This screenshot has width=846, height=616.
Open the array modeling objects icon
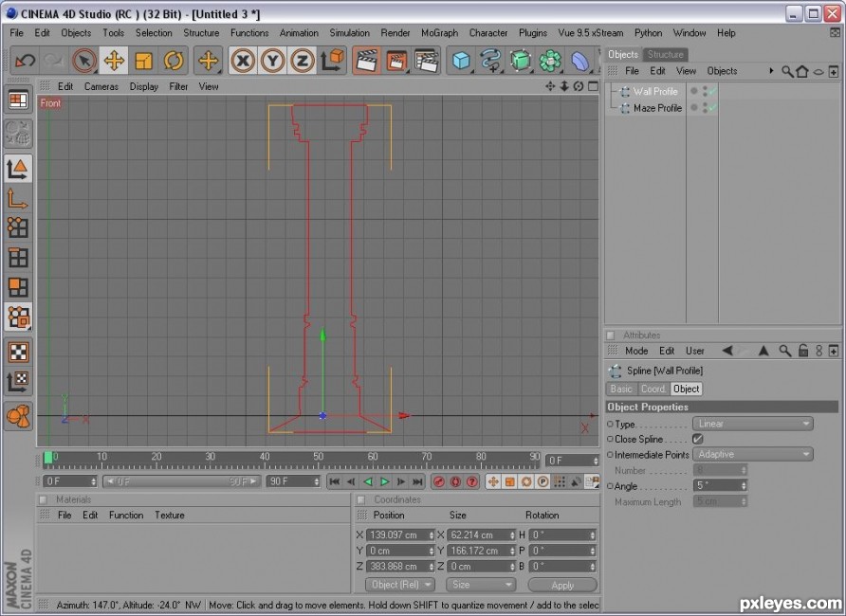550,61
